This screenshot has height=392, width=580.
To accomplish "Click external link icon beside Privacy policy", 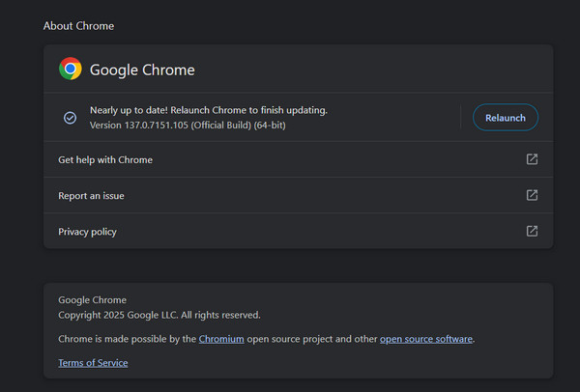I will pyautogui.click(x=532, y=231).
